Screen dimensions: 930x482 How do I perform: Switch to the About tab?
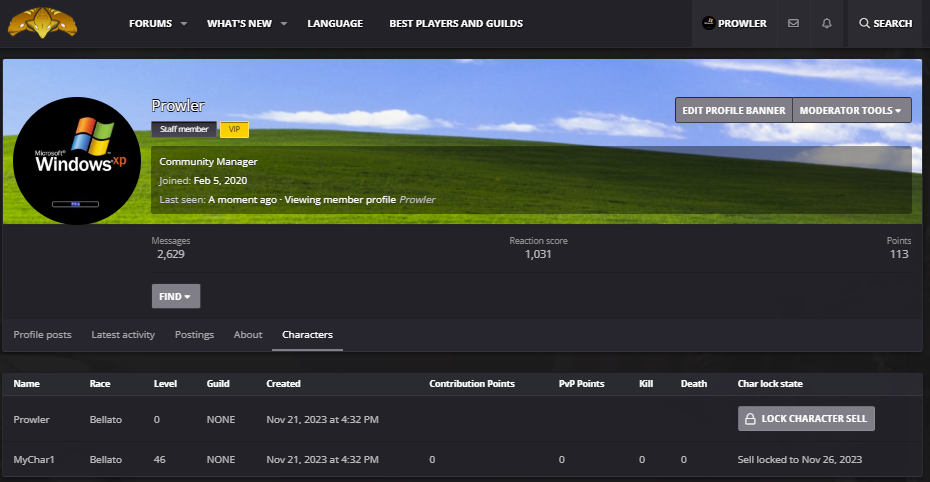click(x=248, y=334)
